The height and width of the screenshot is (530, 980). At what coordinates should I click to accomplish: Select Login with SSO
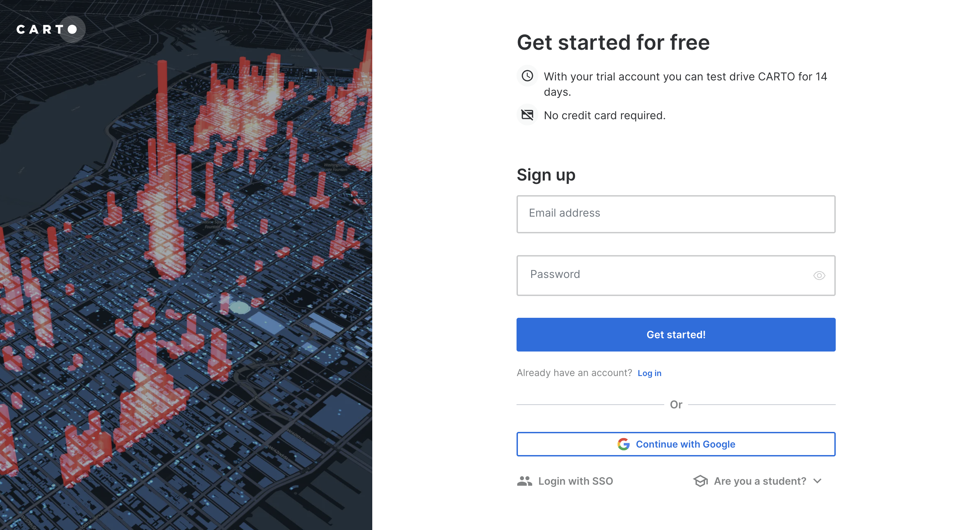coord(575,481)
